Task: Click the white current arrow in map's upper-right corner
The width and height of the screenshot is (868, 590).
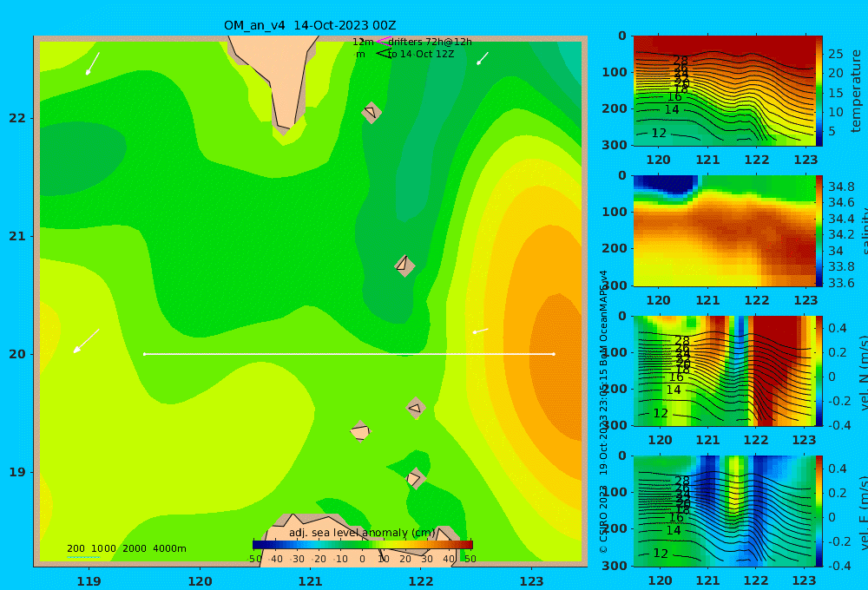Action: click(483, 59)
